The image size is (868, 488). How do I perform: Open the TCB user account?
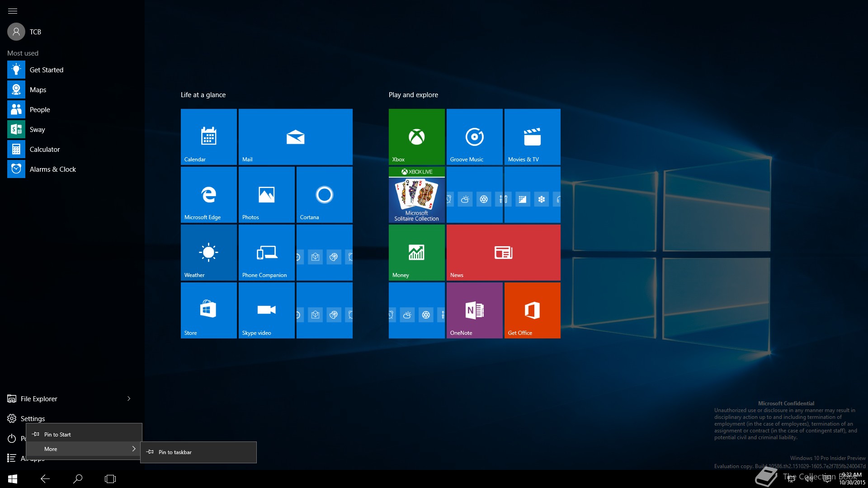pos(24,32)
